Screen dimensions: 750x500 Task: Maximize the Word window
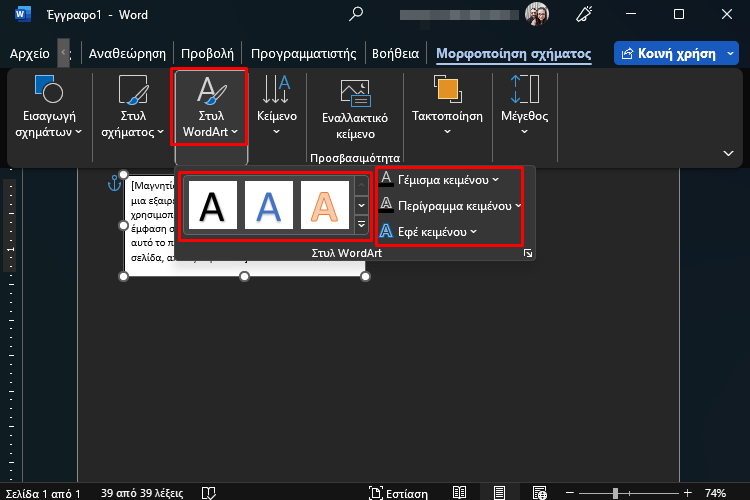pos(679,14)
